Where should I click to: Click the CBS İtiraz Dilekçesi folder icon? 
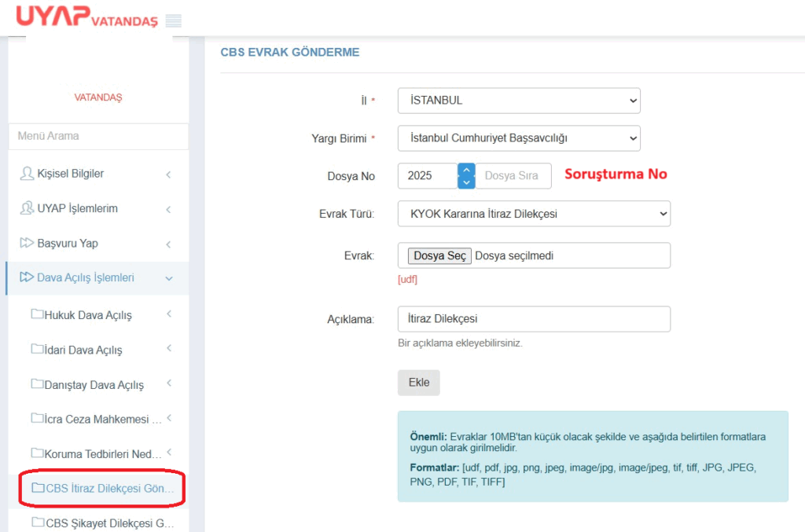click(x=39, y=488)
